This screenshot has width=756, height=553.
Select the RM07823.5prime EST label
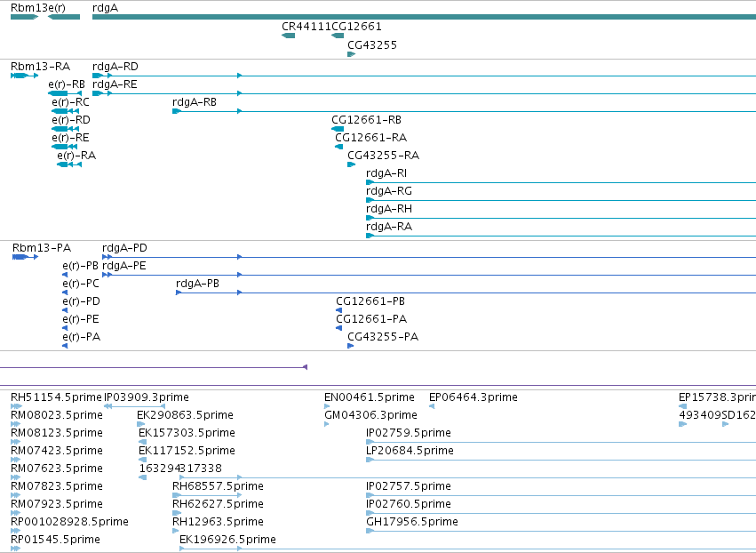pyautogui.click(x=57, y=487)
